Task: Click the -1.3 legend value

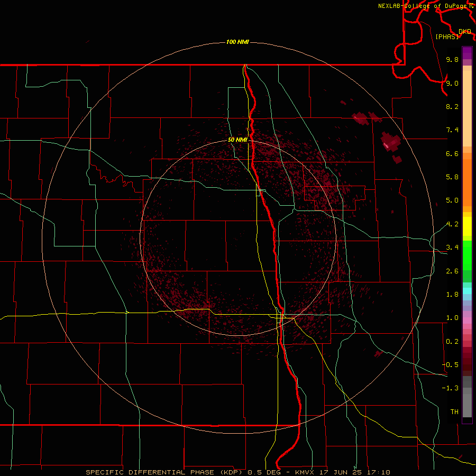Action: 450,388
